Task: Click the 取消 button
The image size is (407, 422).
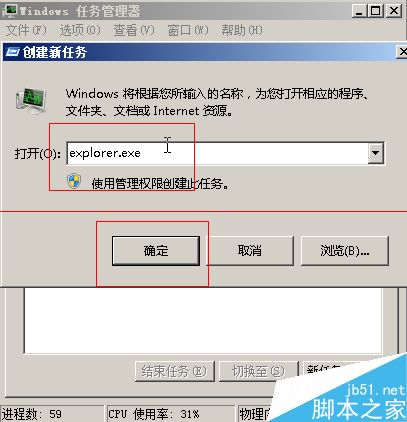Action: tap(250, 251)
